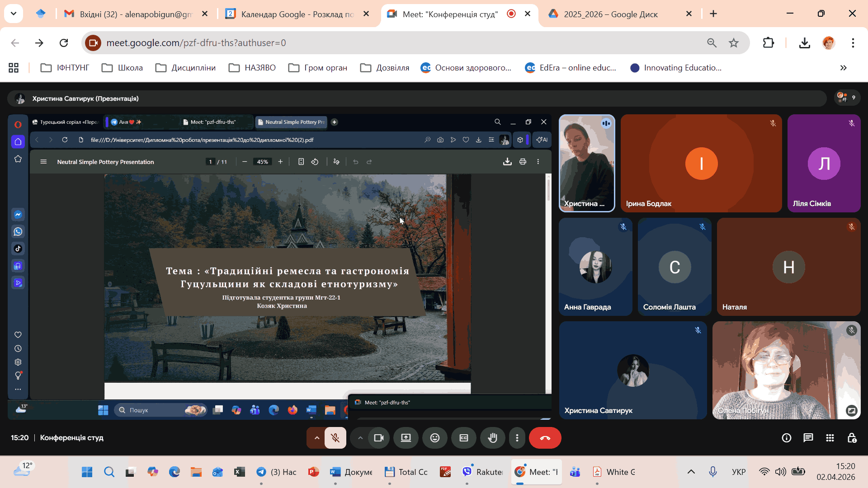
Task: Raise hand in the meeting
Action: point(492,438)
